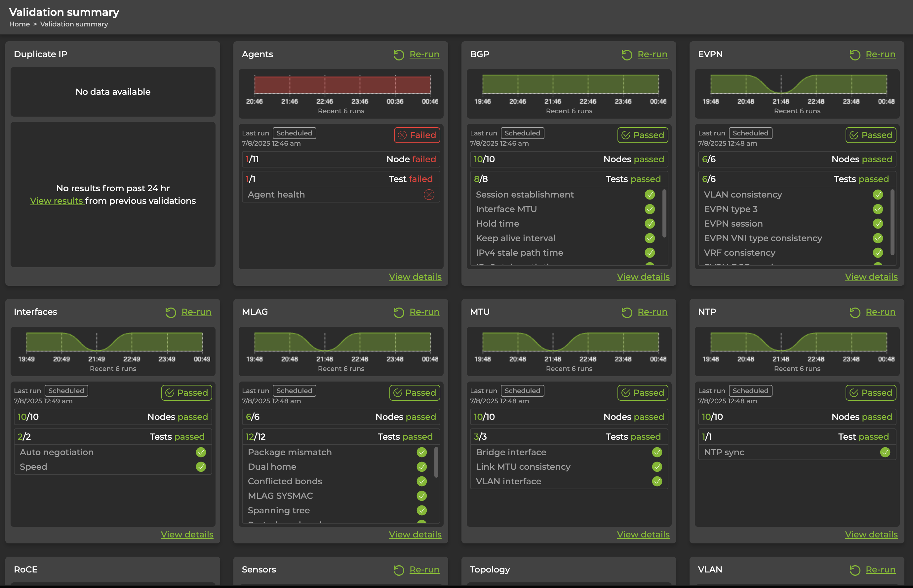This screenshot has height=588, width=913.
Task: Click the red failed icon beside Agent health
Action: pos(429,195)
